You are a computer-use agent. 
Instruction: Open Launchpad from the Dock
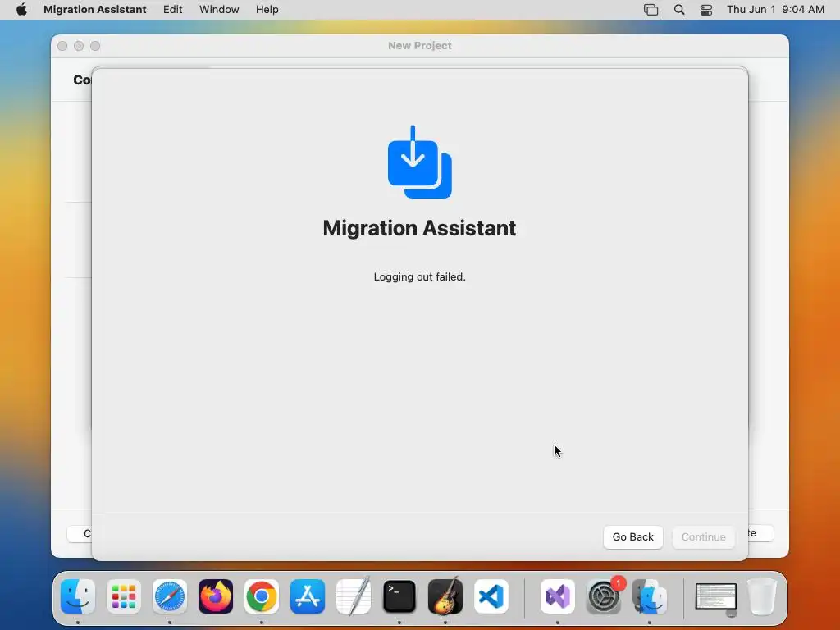click(124, 596)
